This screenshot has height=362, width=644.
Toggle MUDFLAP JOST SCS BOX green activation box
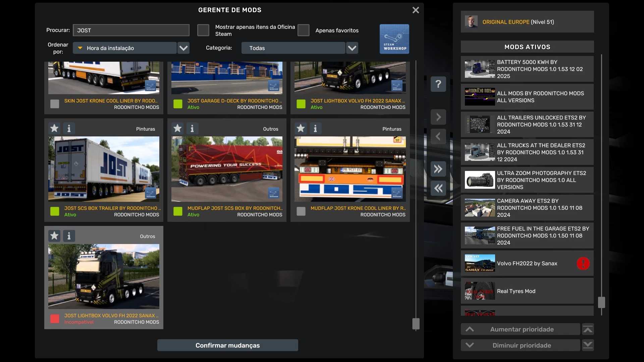click(178, 211)
